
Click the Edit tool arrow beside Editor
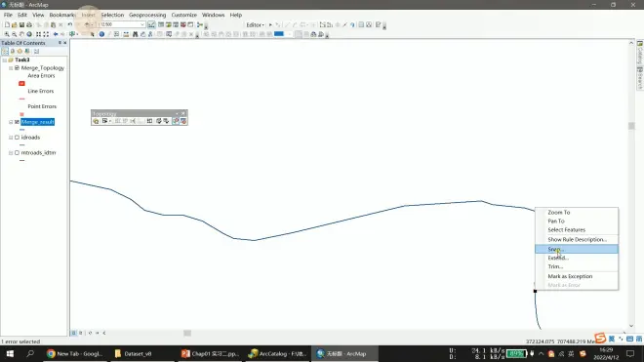coord(270,25)
